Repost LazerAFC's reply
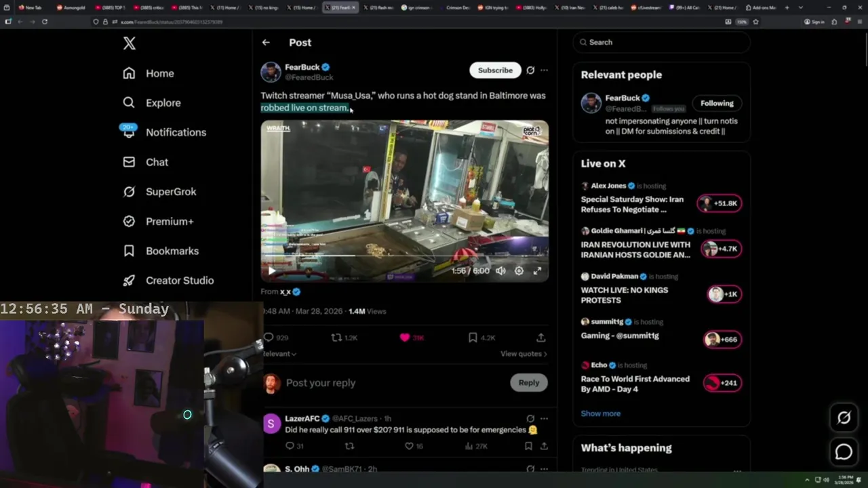This screenshot has height=488, width=868. click(350, 446)
